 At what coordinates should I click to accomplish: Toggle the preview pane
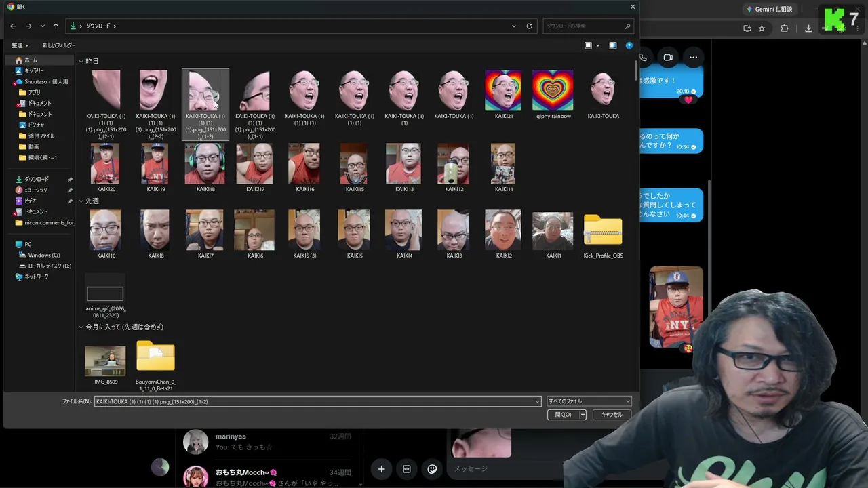[x=613, y=45]
